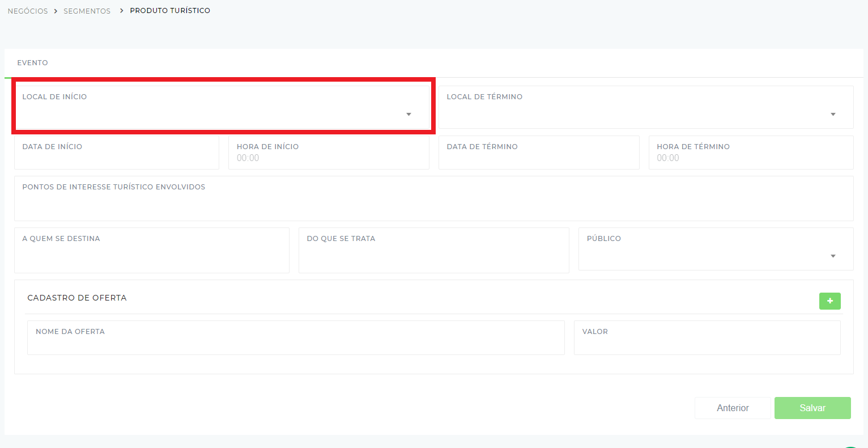Screen dimensions: 868x448
Task: Click Pontos de Interesse Turístico Envolvidos field
Action: click(x=434, y=198)
